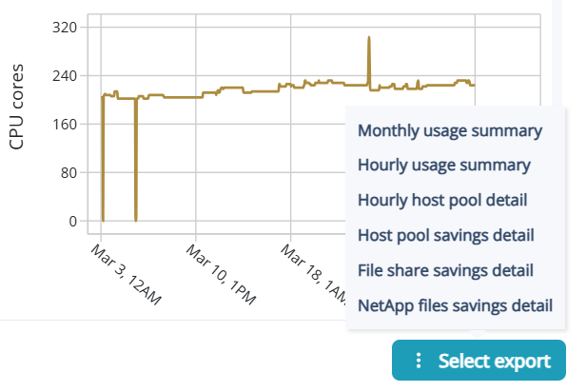Click the CPU cores axis title

16,108
